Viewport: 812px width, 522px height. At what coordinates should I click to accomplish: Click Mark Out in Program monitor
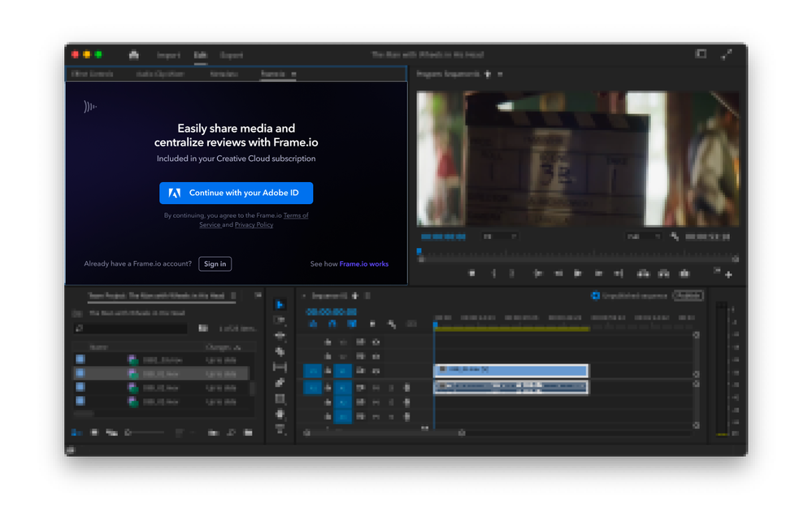(511, 273)
